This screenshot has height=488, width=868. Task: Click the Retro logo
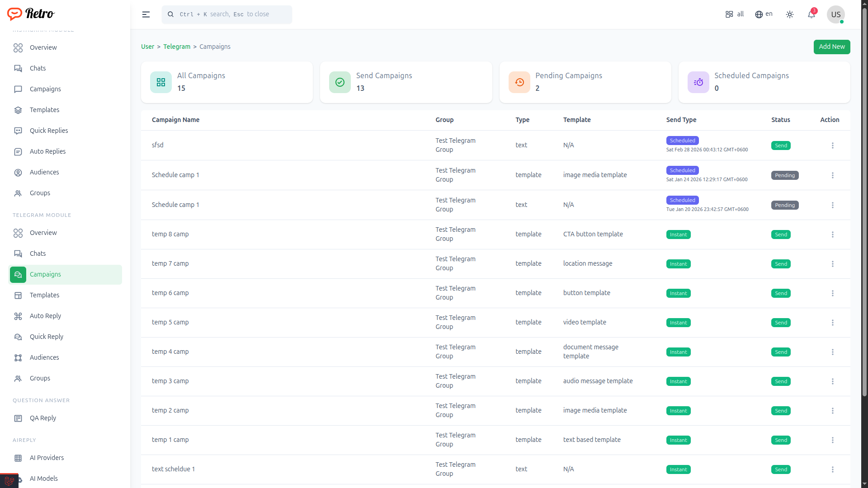pos(31,14)
